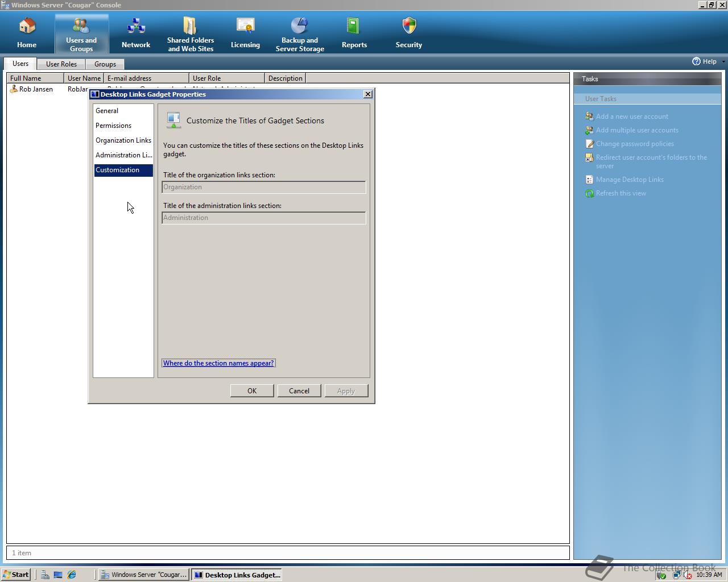Open the Licensing section icon

pos(245,26)
